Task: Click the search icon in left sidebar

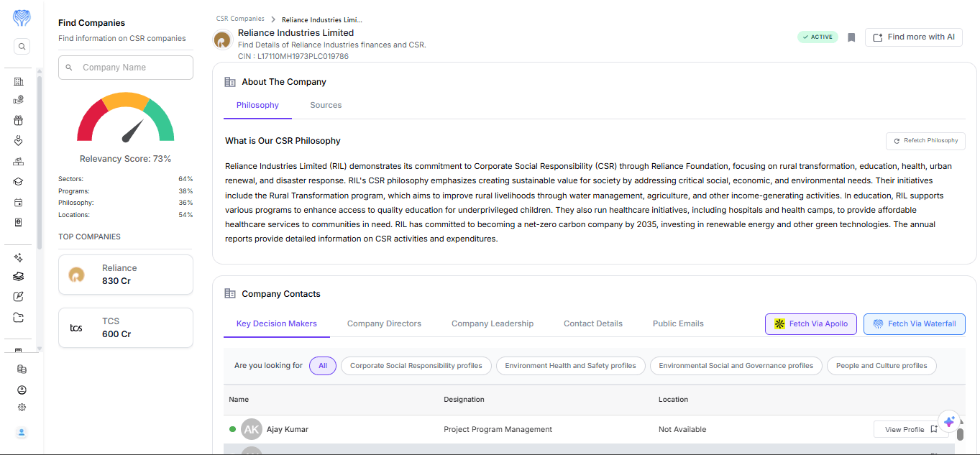Action: 22,47
